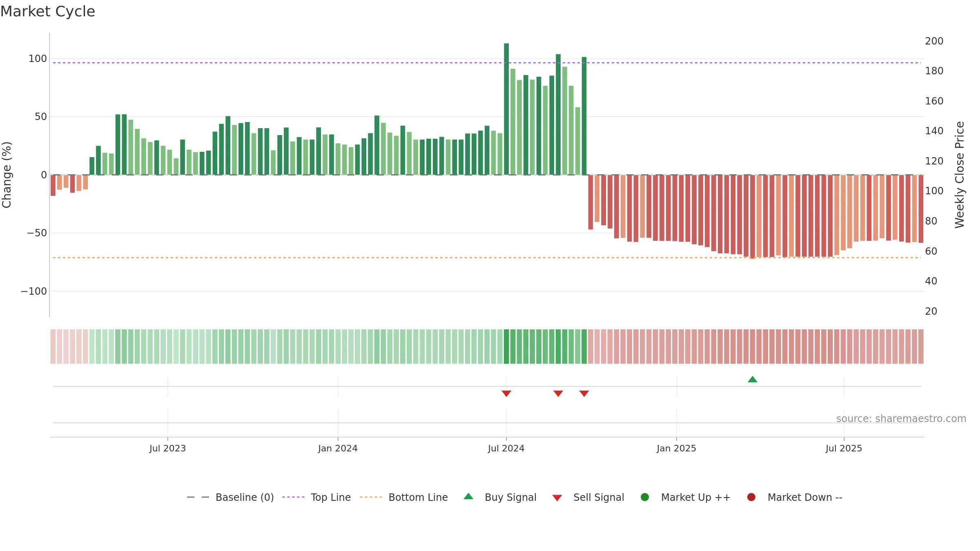Click the Jul 2023 axis label

click(x=167, y=449)
